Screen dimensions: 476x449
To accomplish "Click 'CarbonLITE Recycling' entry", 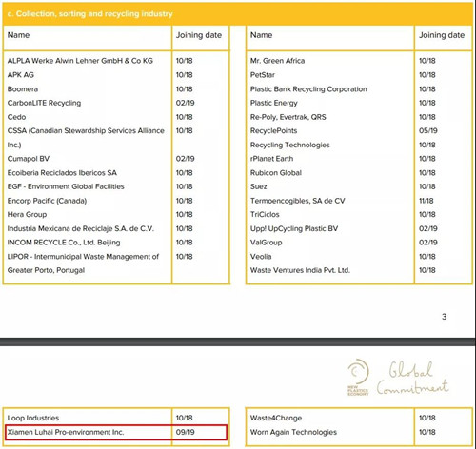I will click(x=44, y=103).
